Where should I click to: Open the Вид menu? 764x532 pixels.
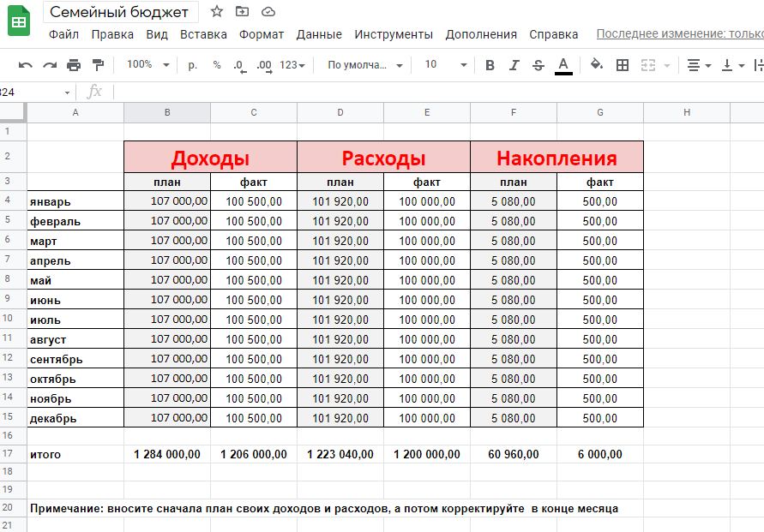click(157, 34)
